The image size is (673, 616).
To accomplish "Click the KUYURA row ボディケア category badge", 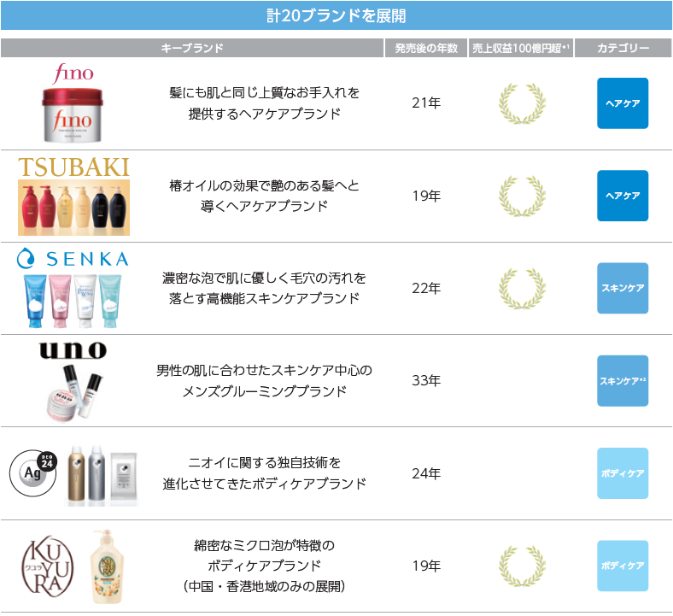I will click(623, 565).
